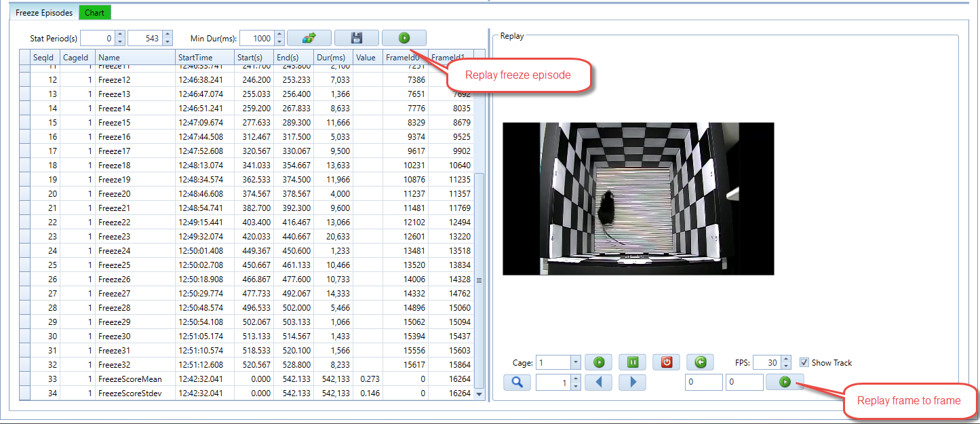Screen dimensions: 980x424
Task: Click the Dur(ms) column header
Action: [332, 58]
